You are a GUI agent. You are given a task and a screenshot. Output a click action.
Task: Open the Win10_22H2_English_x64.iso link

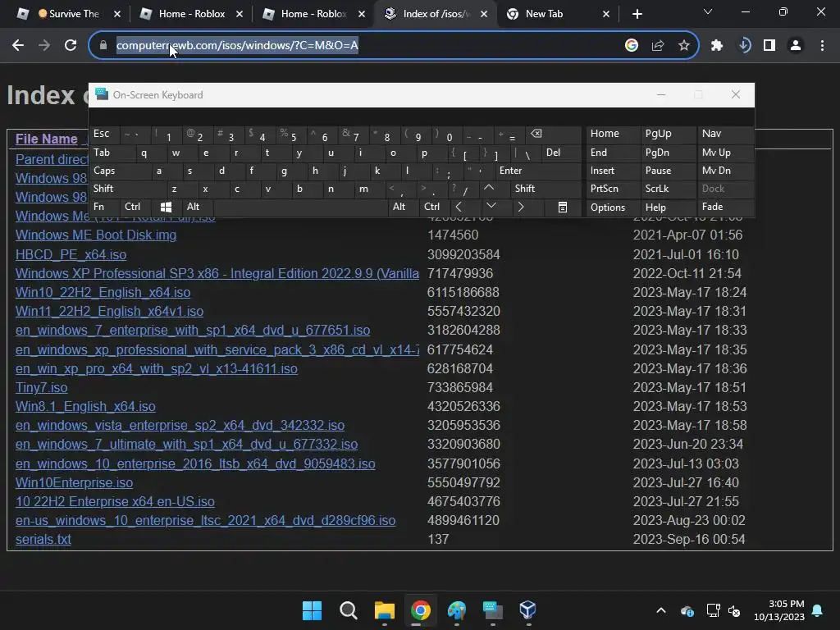click(103, 293)
